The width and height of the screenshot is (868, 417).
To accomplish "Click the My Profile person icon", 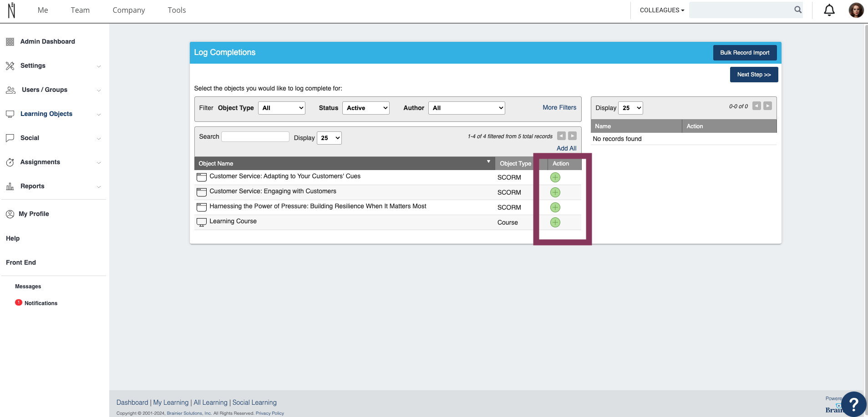I will point(10,214).
